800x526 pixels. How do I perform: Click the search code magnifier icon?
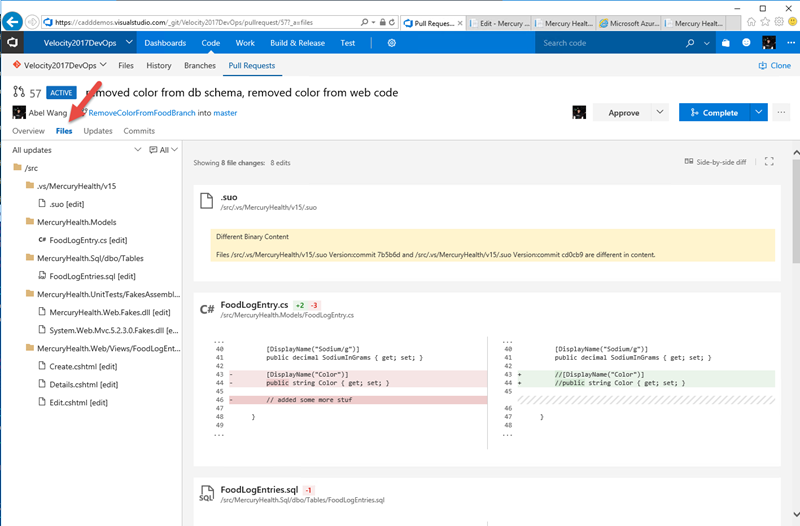tap(690, 43)
